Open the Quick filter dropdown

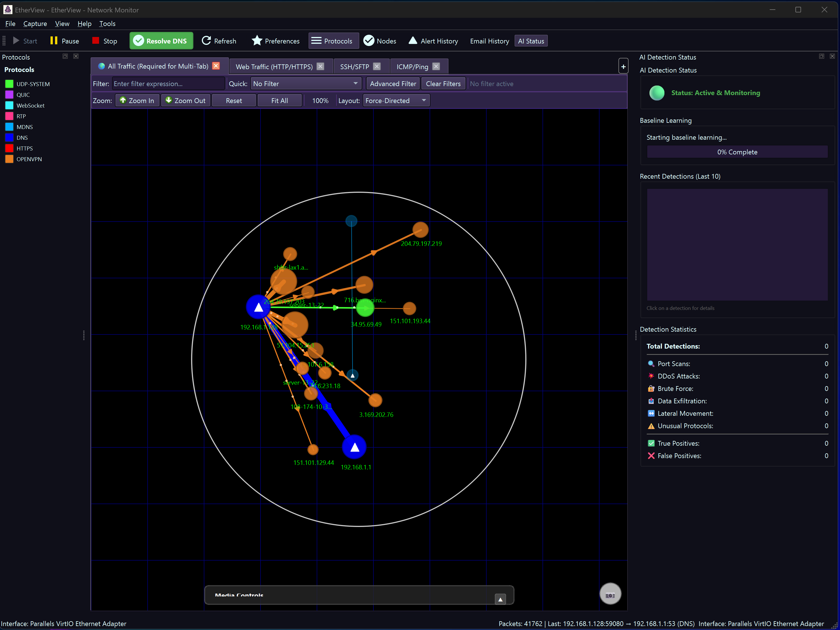306,83
